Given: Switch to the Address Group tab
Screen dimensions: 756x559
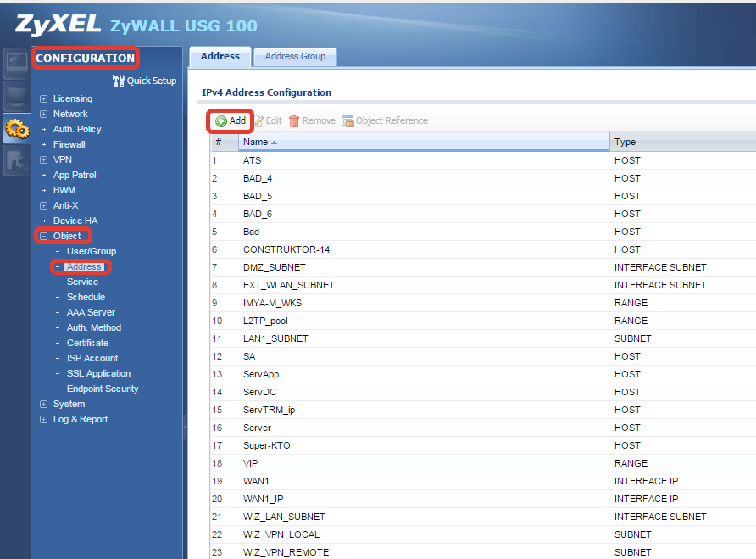Looking at the screenshot, I should click(x=295, y=57).
